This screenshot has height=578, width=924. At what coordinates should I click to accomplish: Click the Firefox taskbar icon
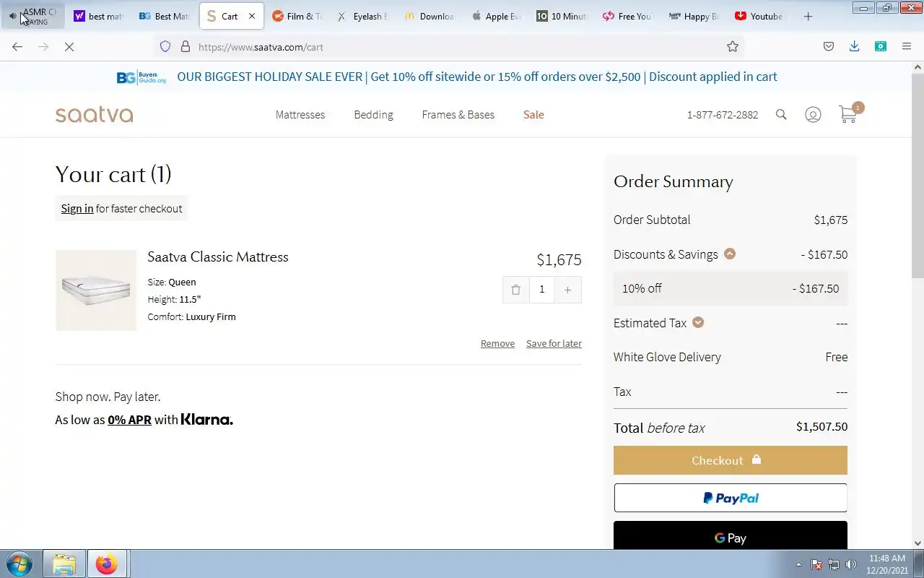[x=107, y=564]
